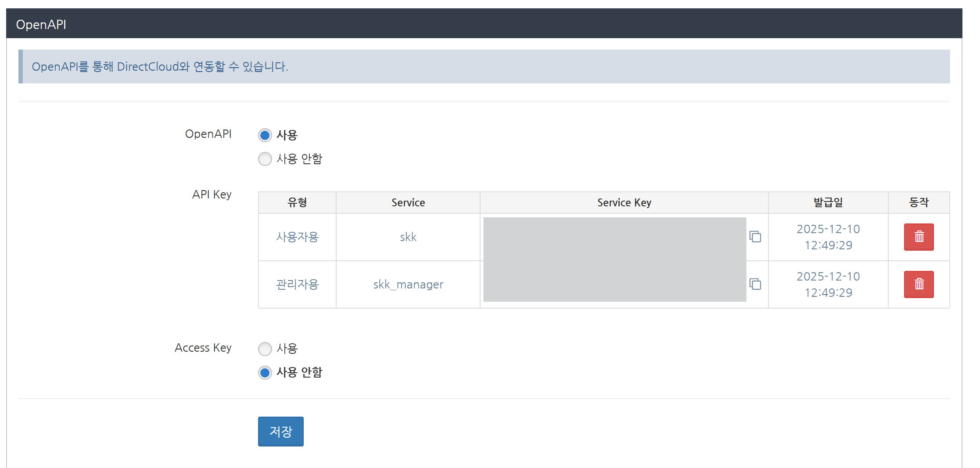The width and height of the screenshot is (980, 468).
Task: Click the 유형 column header
Action: click(297, 203)
